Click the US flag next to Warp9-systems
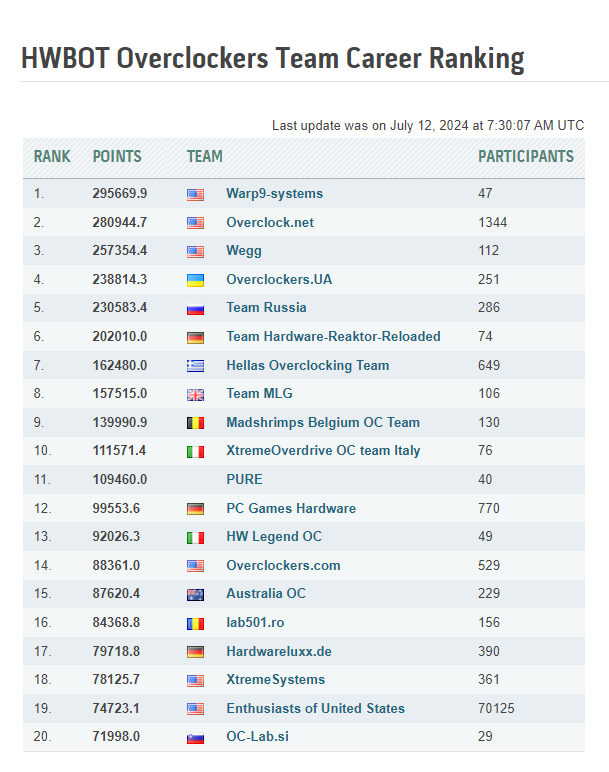This screenshot has height=772, width=609. [195, 195]
